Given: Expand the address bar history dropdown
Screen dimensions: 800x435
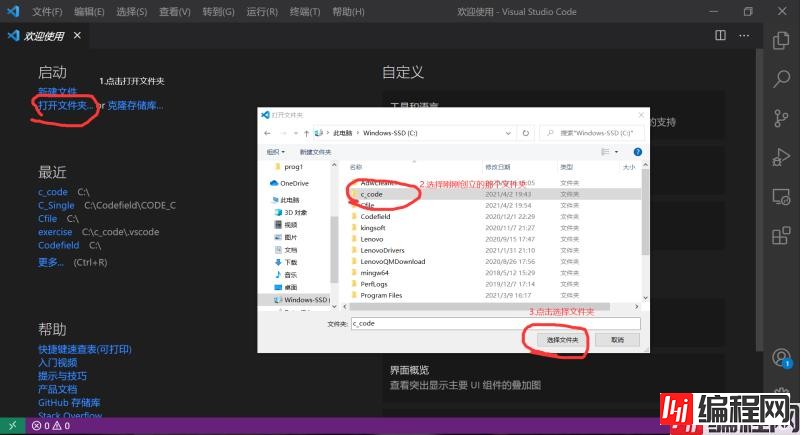Looking at the screenshot, I should pos(508,133).
